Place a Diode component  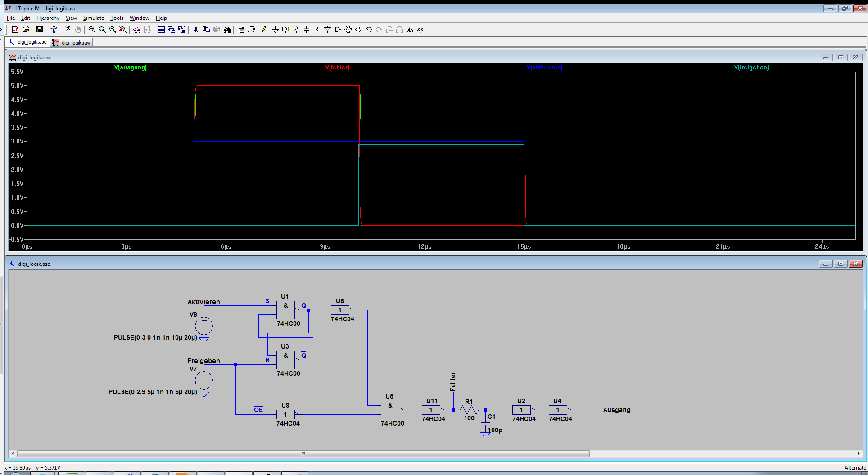tap(327, 29)
